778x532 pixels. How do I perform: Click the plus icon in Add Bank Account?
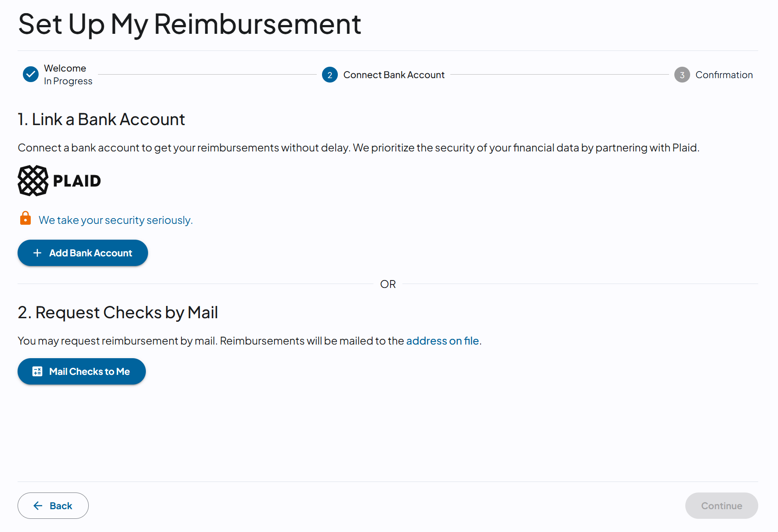point(37,253)
